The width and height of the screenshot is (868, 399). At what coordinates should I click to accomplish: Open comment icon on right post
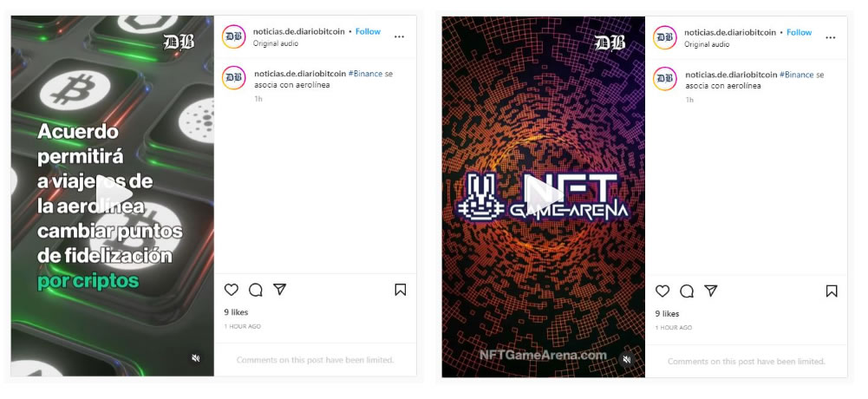(687, 291)
